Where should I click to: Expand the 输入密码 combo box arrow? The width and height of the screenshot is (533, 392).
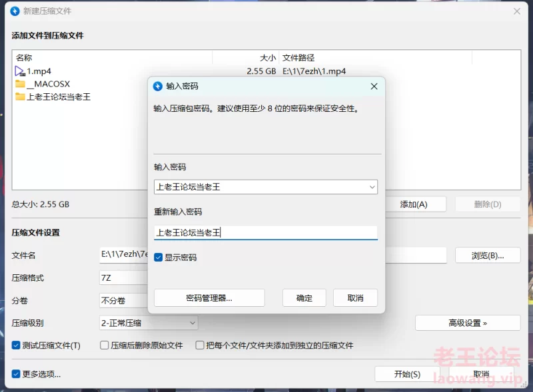372,187
